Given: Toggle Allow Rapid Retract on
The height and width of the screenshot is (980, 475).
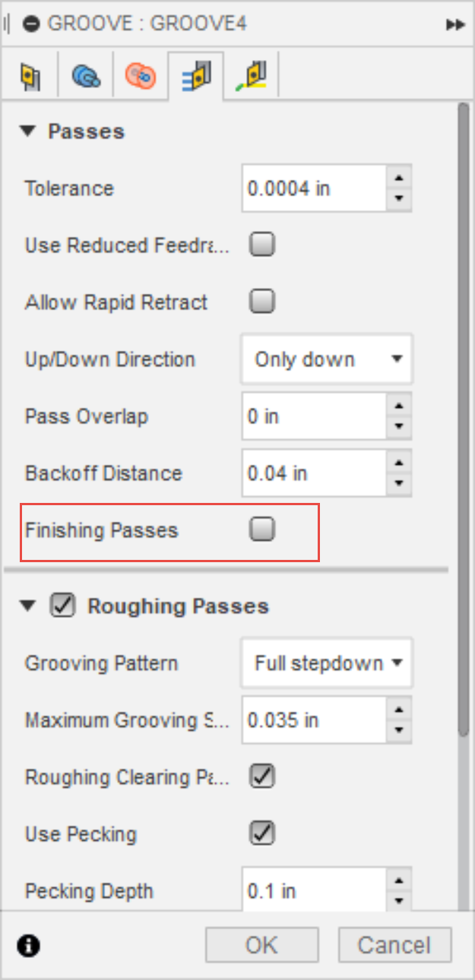Looking at the screenshot, I should (x=261, y=301).
